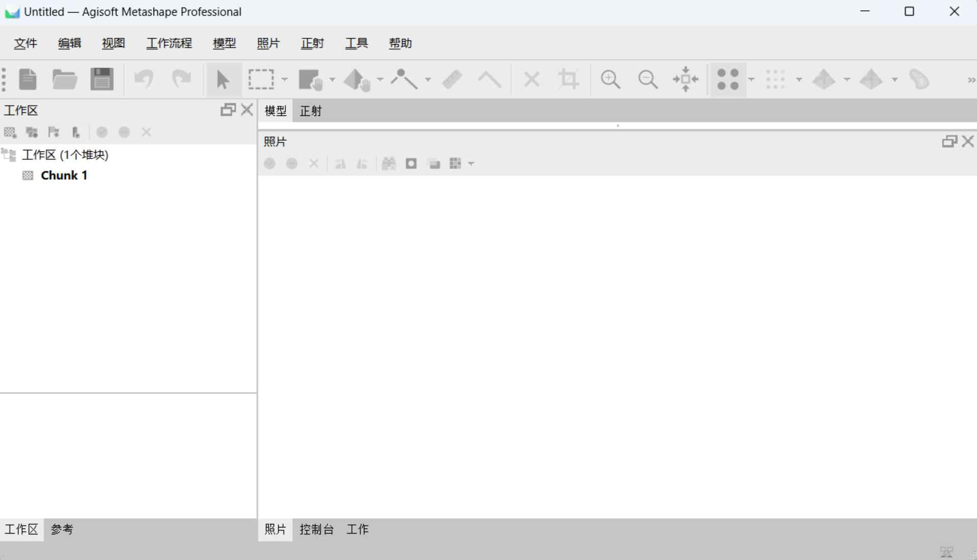The width and height of the screenshot is (977, 560).
Task: Save the current project
Action: (102, 79)
